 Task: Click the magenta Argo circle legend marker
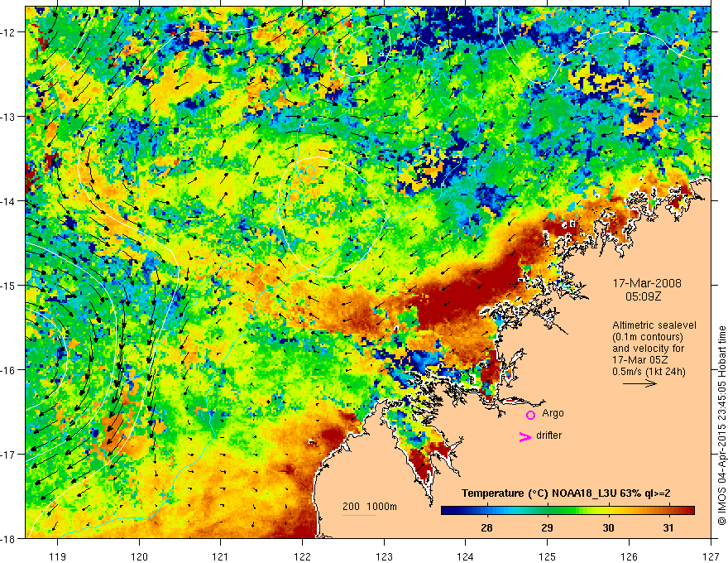pyautogui.click(x=530, y=415)
